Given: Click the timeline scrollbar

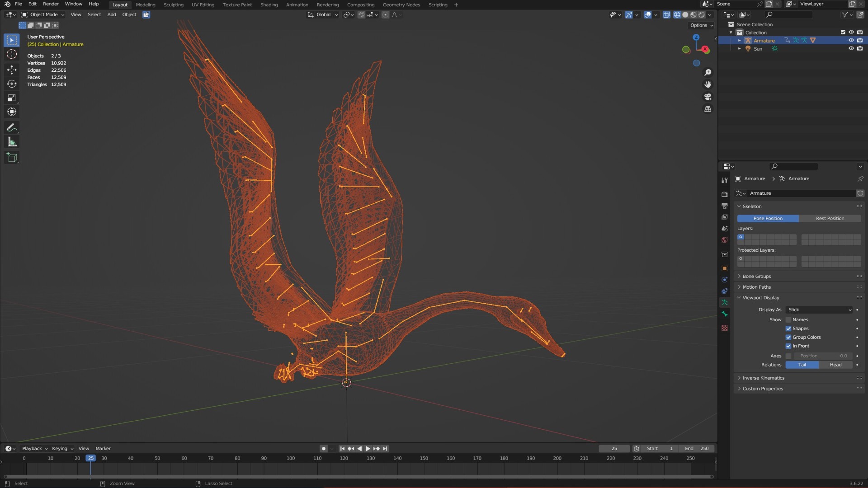Looking at the screenshot, I should (359, 477).
